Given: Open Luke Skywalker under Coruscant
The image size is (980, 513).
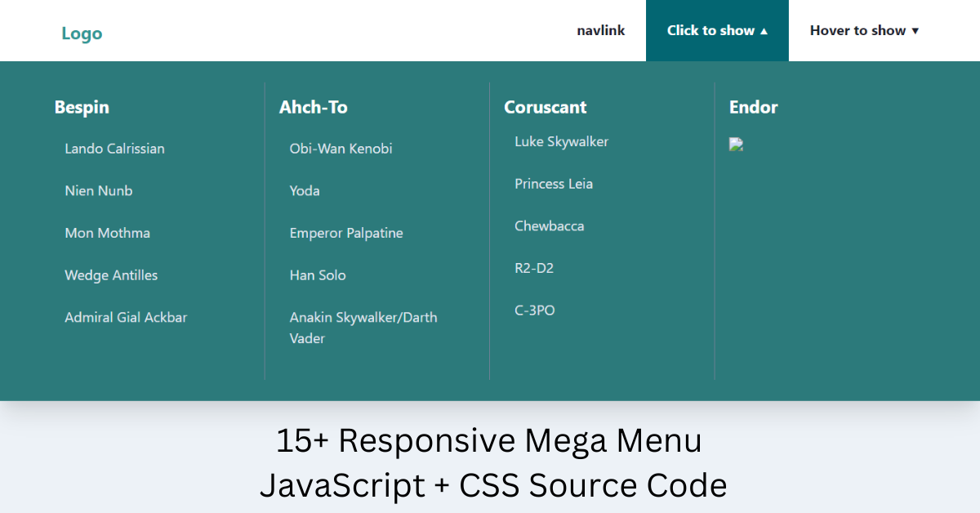Looking at the screenshot, I should [x=561, y=141].
